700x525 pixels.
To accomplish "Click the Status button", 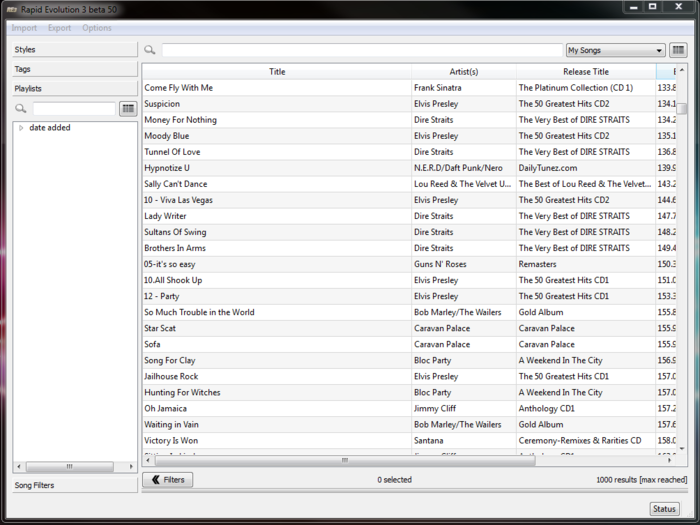I will pyautogui.click(x=664, y=509).
